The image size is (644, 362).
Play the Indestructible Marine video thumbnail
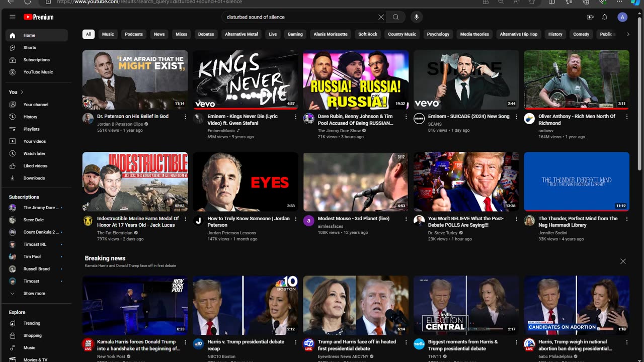coord(135,182)
